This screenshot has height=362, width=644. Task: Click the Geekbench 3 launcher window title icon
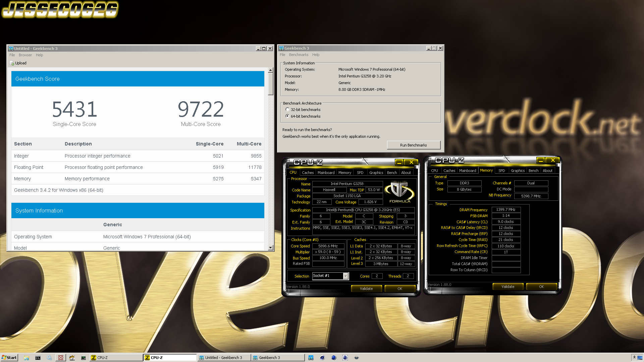281,48
